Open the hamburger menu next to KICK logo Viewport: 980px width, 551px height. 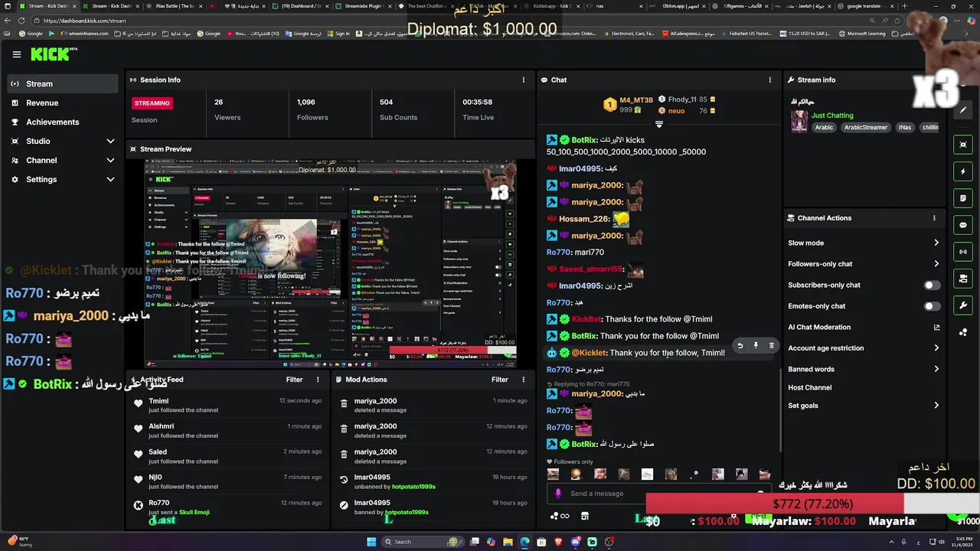point(17,54)
